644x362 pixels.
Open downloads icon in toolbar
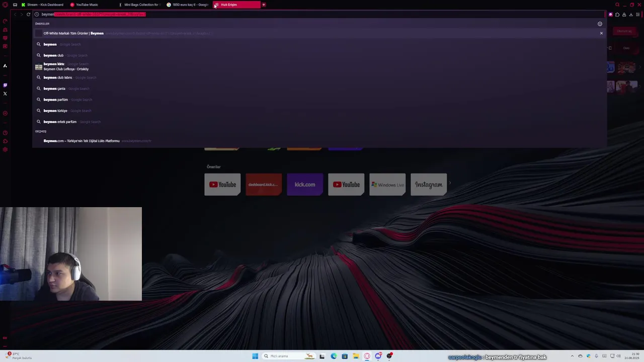[x=630, y=14]
